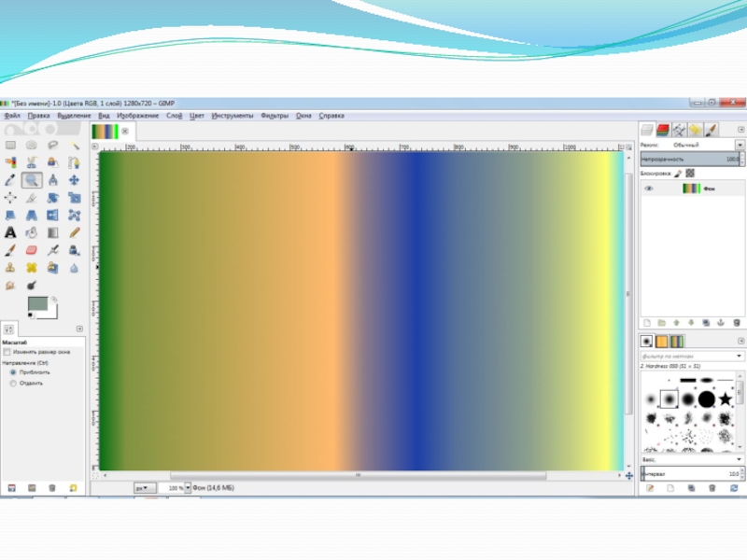Viewport: 747px width, 560px height.
Task: Select the Paintbrush tool
Action: [10, 250]
